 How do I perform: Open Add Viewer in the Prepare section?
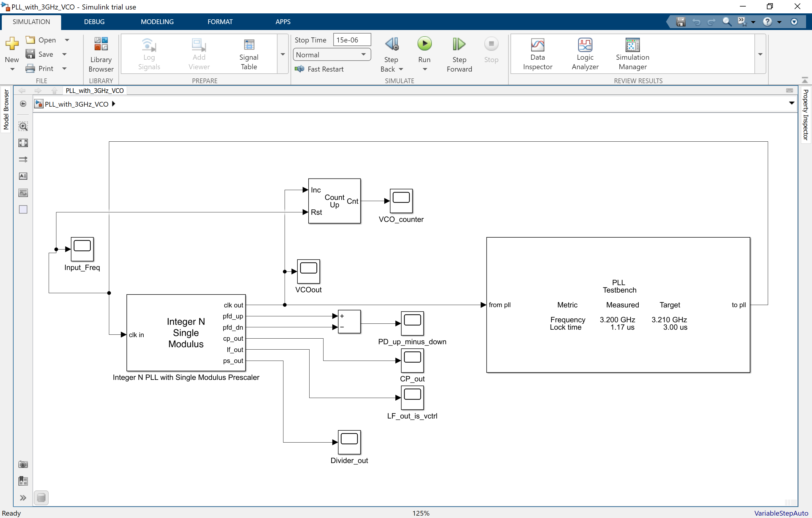(x=199, y=54)
